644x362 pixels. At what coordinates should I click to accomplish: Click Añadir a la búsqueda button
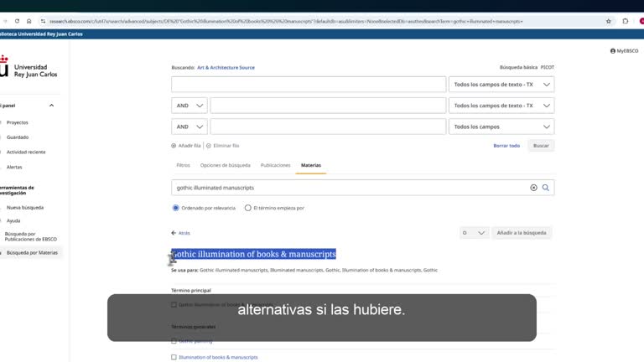click(x=522, y=233)
